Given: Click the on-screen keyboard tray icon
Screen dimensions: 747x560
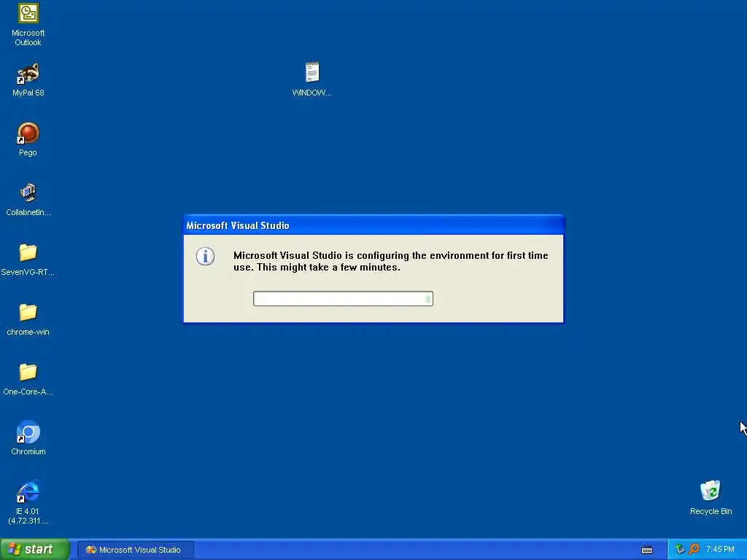Looking at the screenshot, I should [x=647, y=550].
